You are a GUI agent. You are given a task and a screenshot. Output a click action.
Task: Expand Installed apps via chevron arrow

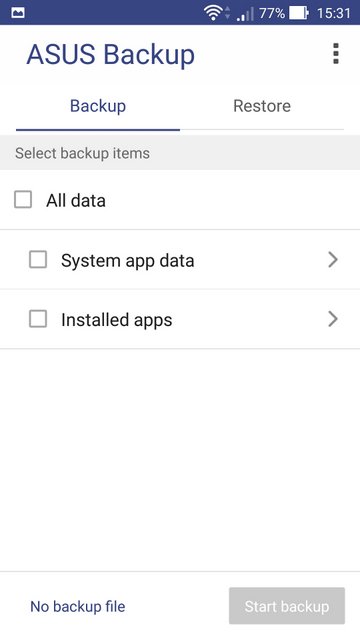(x=333, y=319)
